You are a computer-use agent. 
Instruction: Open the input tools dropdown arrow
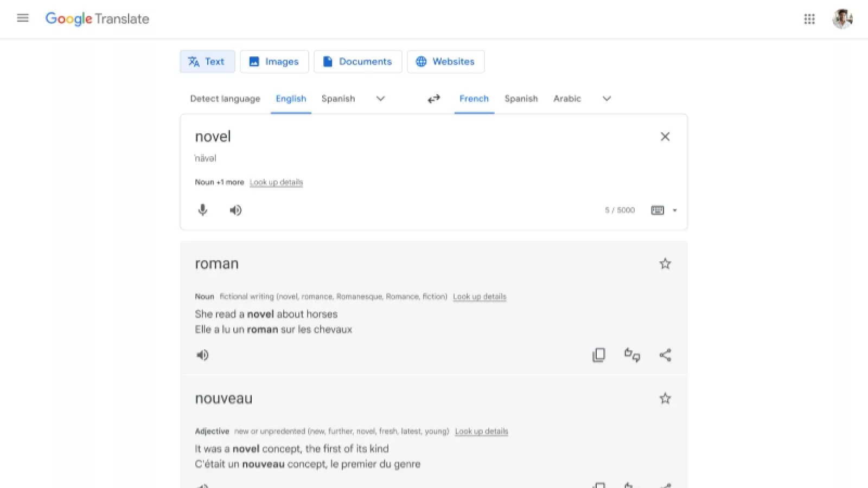(x=675, y=210)
